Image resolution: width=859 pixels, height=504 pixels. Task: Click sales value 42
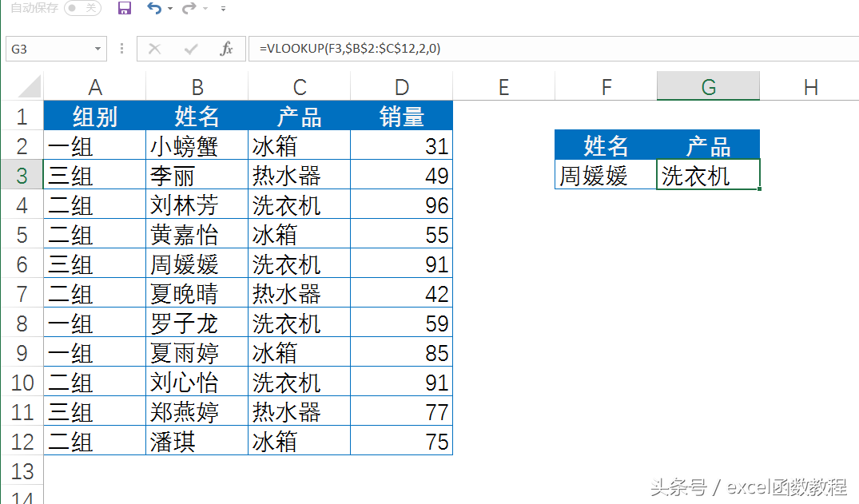click(x=402, y=294)
